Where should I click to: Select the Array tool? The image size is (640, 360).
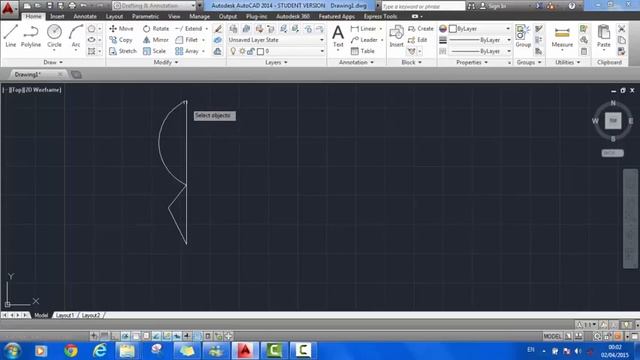(187, 51)
